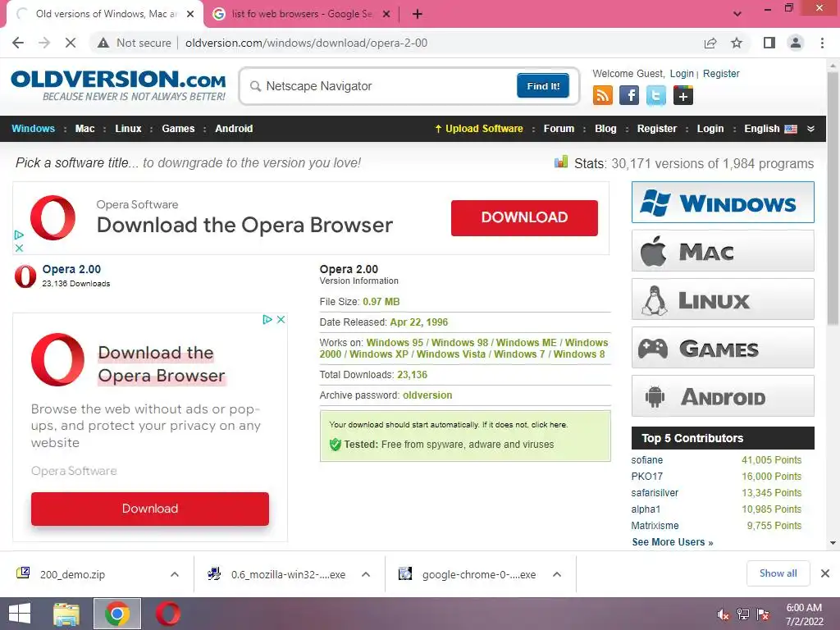Click the Opera logo beside Opera 2.00
The height and width of the screenshot is (630, 840).
(25, 276)
